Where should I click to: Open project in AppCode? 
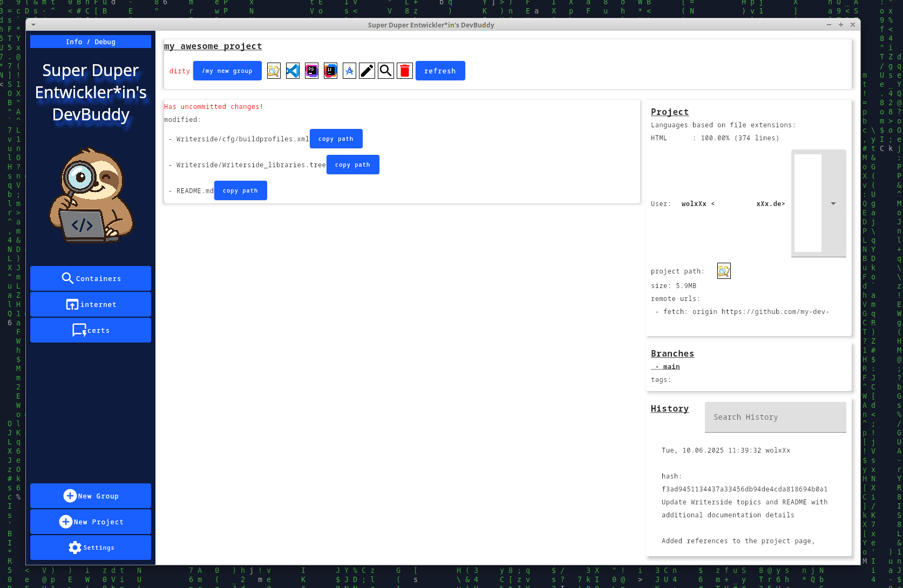[x=349, y=71]
